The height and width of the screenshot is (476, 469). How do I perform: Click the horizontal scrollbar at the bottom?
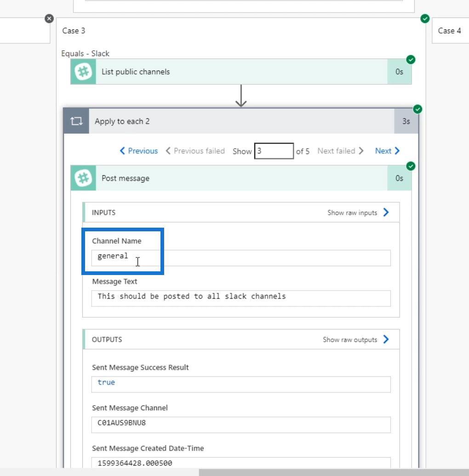(334, 472)
